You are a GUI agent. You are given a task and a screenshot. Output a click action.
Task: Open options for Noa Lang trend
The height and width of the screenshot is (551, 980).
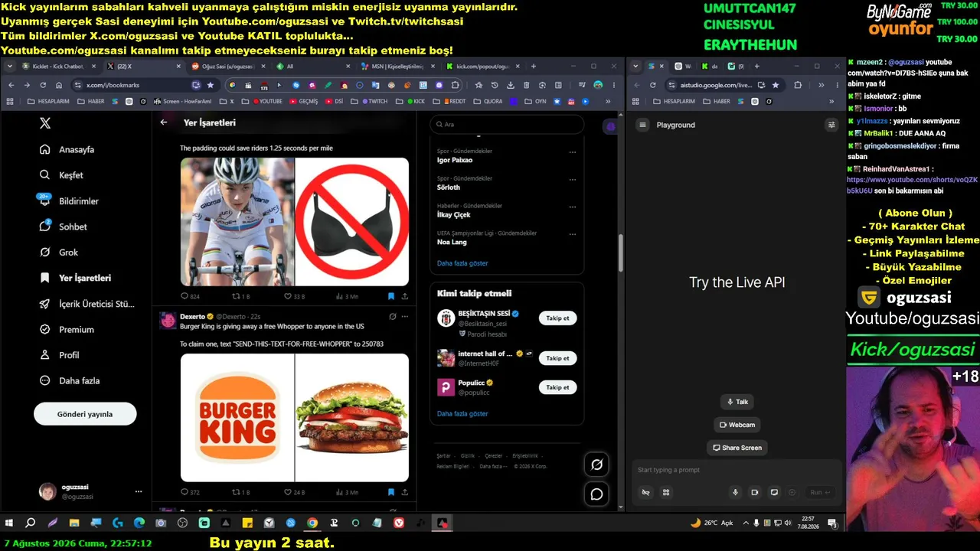[572, 234]
